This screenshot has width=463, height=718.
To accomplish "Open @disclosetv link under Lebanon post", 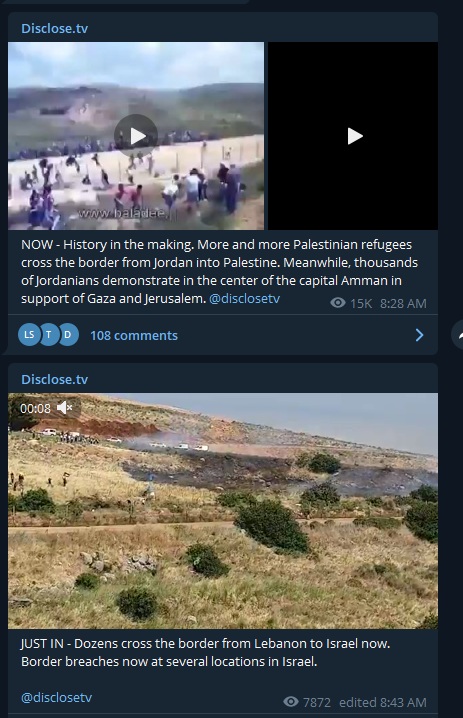I will pyautogui.click(x=56, y=697).
